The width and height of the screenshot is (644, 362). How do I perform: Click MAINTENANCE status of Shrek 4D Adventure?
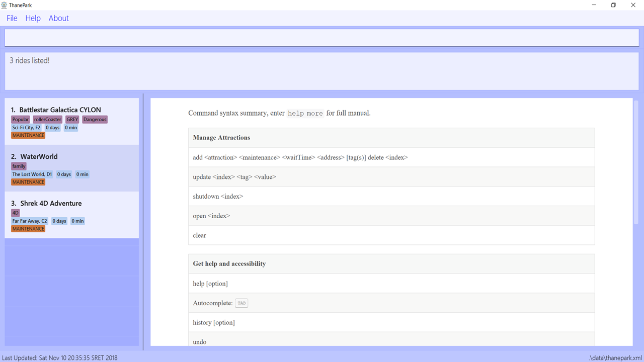click(x=28, y=229)
